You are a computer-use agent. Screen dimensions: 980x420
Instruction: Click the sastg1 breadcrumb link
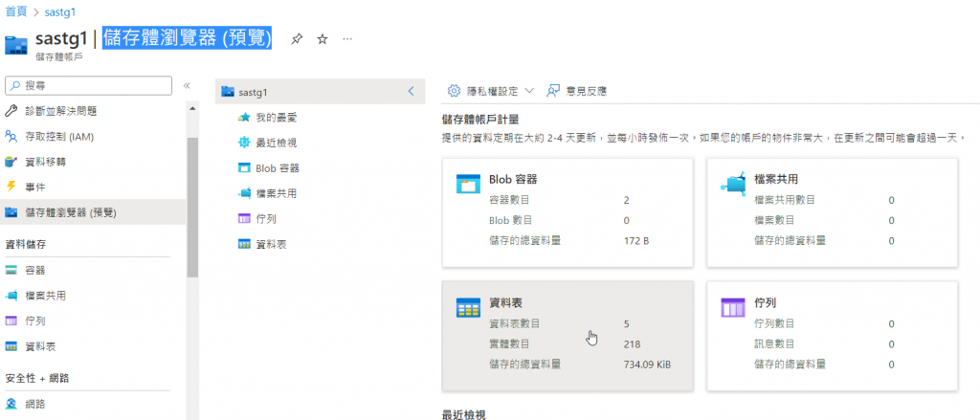coord(60,11)
